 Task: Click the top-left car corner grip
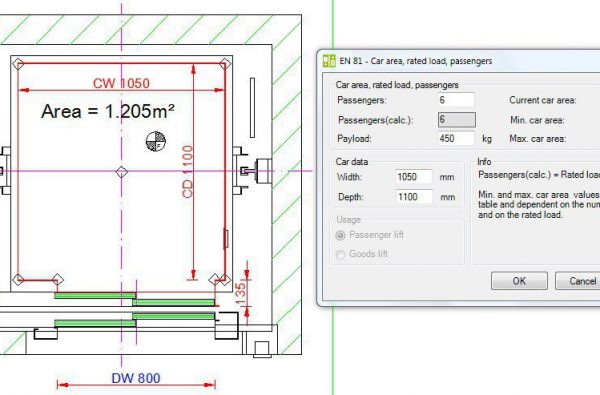[18, 64]
